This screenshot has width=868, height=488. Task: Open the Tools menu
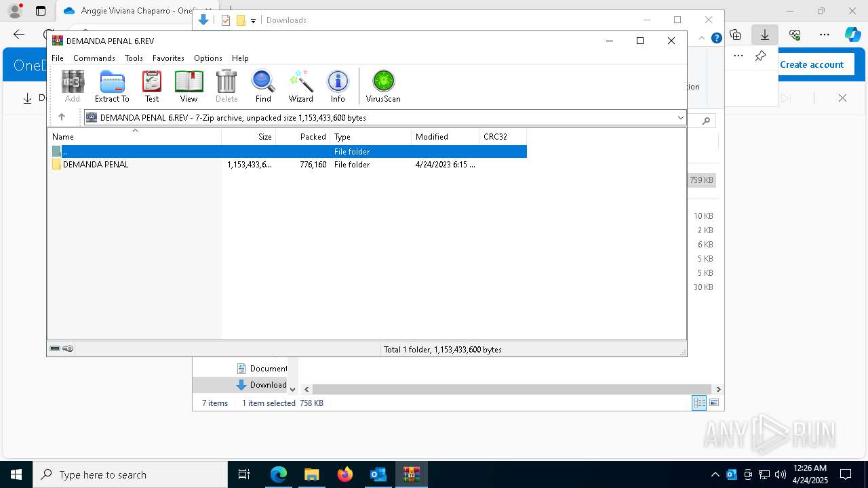pos(134,58)
